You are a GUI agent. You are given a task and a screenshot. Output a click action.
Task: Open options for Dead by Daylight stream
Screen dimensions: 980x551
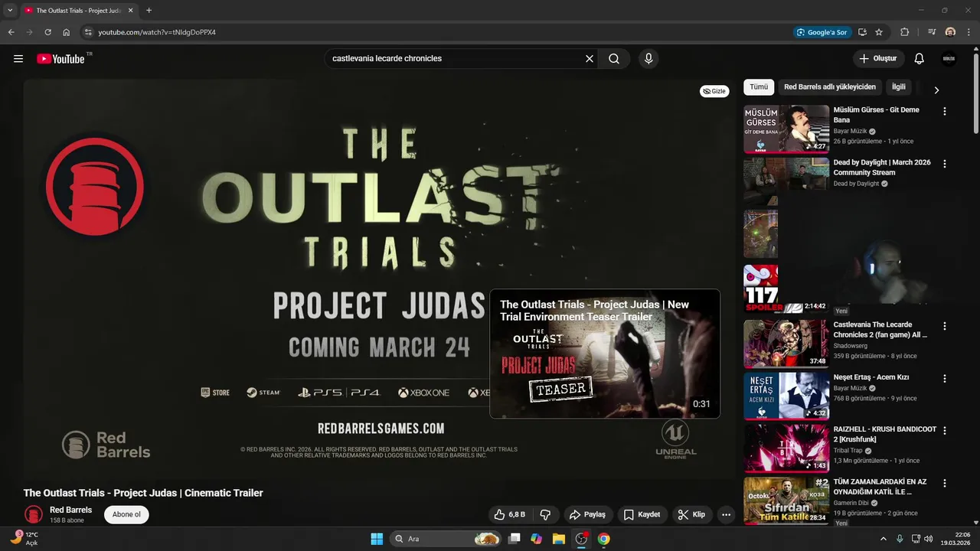944,164
